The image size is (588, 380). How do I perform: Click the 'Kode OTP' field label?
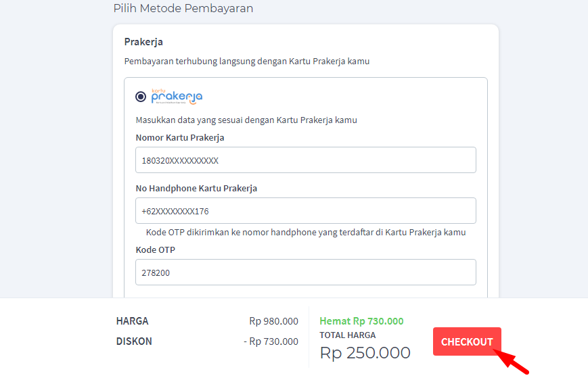point(156,250)
